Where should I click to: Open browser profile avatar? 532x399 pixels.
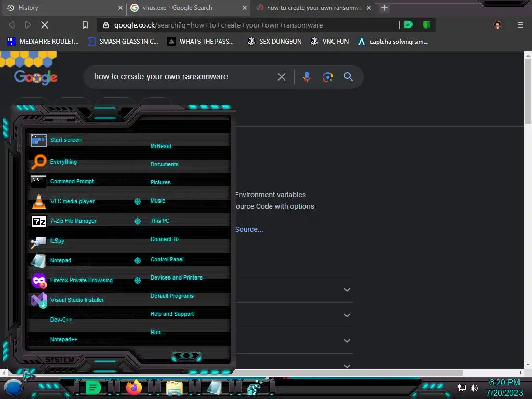(497, 25)
